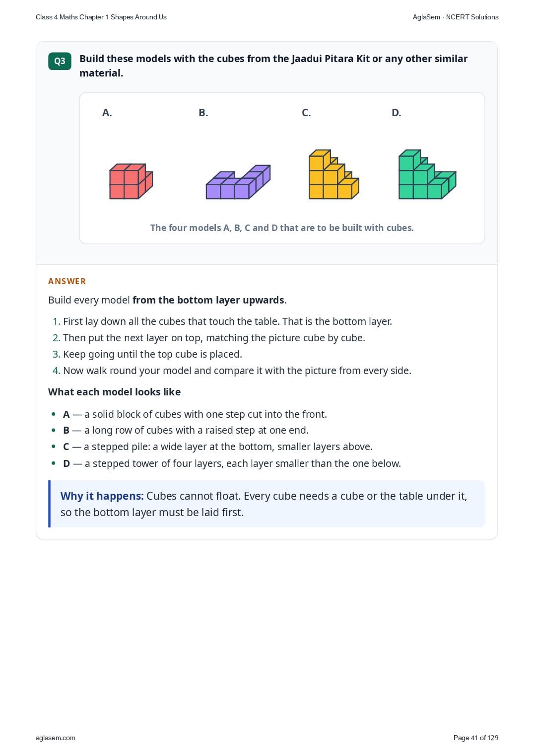
Task: Click the bullet describing model D
Action: pyautogui.click(x=232, y=463)
